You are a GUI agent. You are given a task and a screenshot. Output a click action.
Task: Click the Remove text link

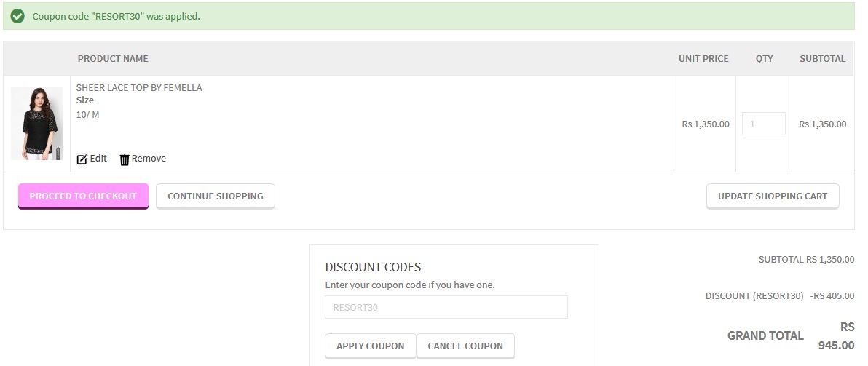[149, 158]
